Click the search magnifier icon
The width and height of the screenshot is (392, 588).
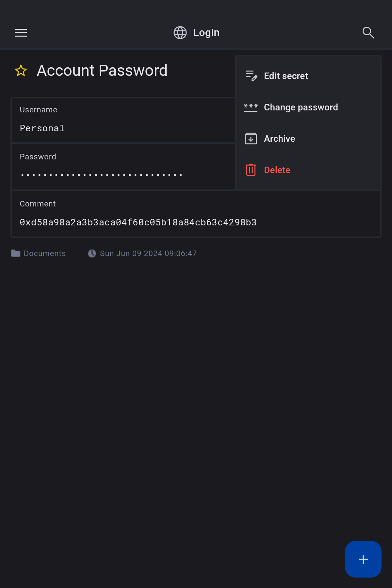[x=368, y=33]
